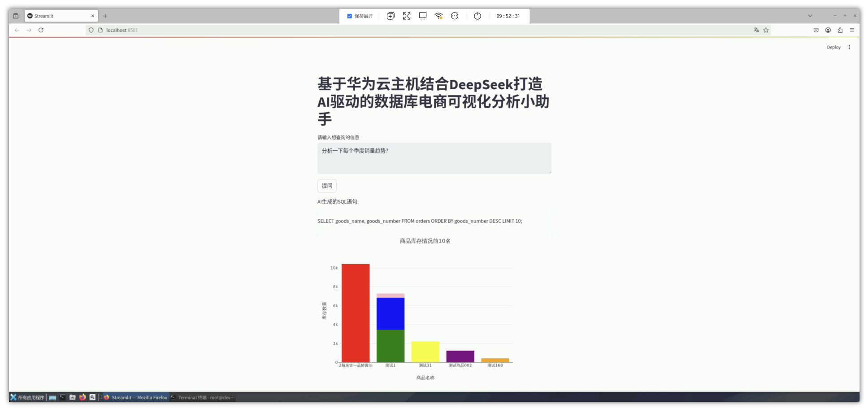The width and height of the screenshot is (868, 409).
Task: Open the 所有应用程序 applications menu
Action: [27, 397]
